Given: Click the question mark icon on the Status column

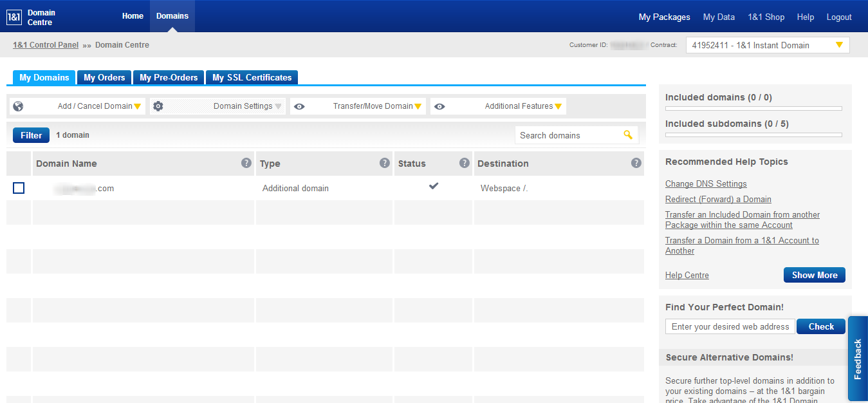Looking at the screenshot, I should click(x=465, y=163).
